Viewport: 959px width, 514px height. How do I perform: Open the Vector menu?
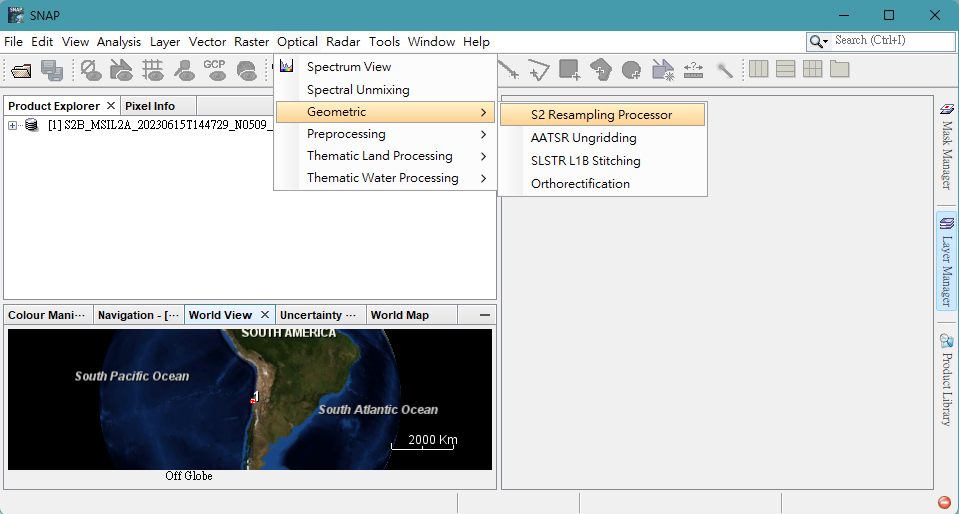click(x=208, y=42)
